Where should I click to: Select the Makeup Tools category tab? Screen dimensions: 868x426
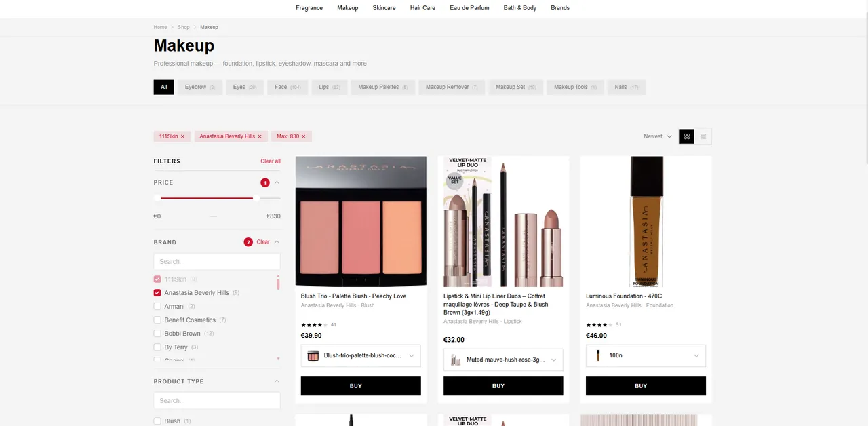(x=575, y=87)
